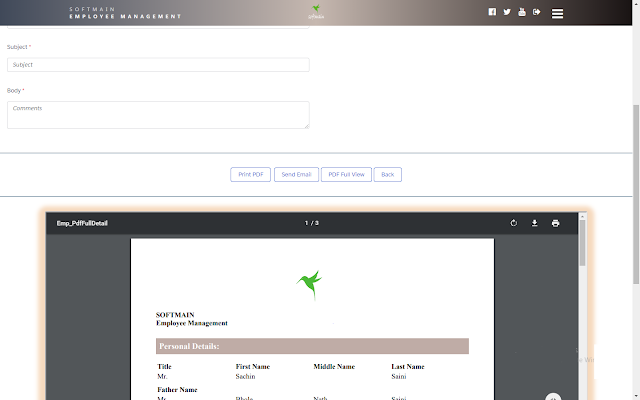Click the PDF page number indicator
The image size is (640, 400).
[312, 223]
